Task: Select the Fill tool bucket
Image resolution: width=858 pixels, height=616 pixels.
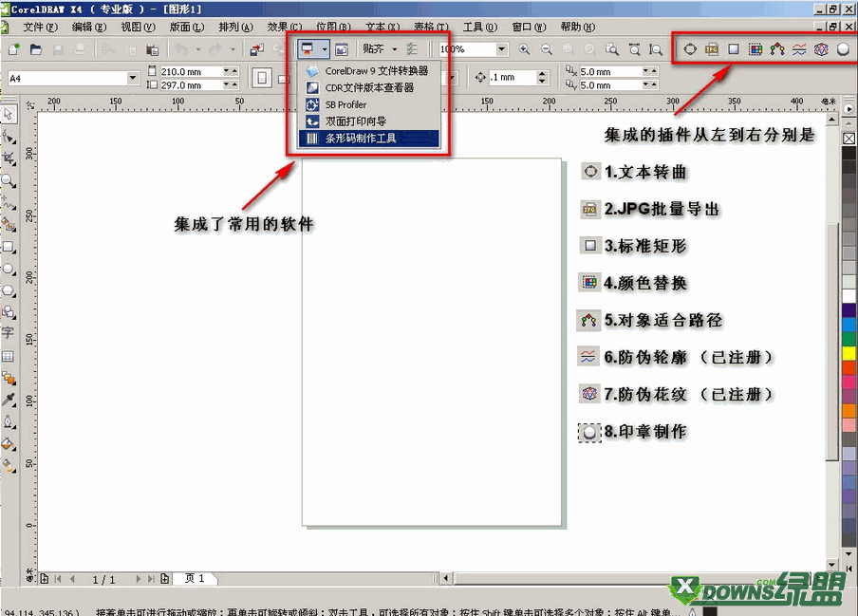Action: click(x=9, y=443)
